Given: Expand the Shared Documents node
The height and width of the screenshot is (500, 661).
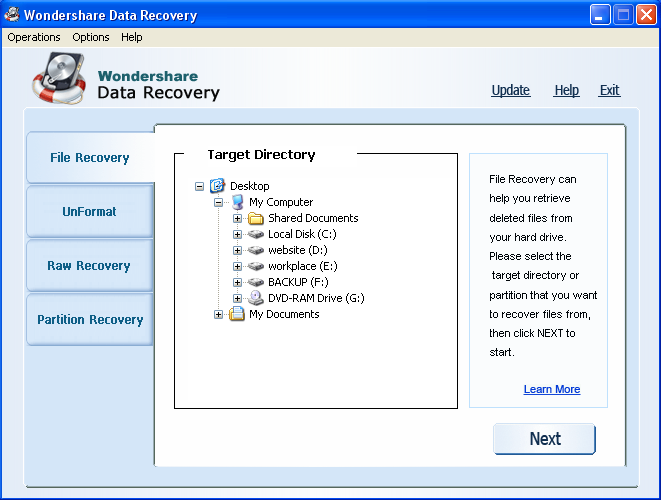Looking at the screenshot, I should [x=237, y=218].
